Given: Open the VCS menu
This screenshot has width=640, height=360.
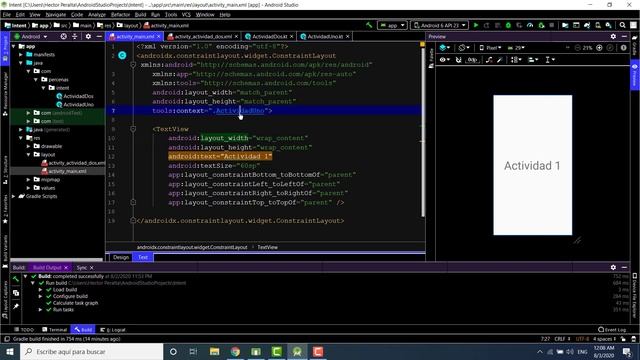Looking at the screenshot, I should click(186, 15).
